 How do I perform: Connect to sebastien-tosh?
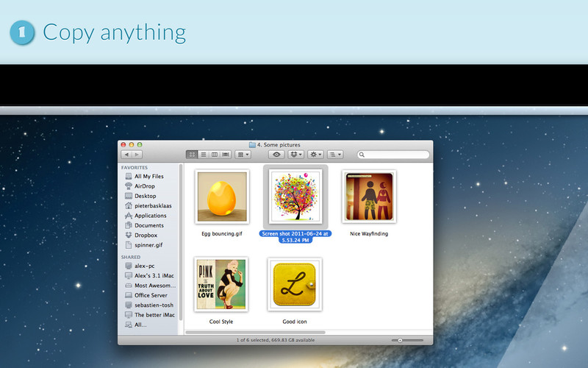pos(154,305)
